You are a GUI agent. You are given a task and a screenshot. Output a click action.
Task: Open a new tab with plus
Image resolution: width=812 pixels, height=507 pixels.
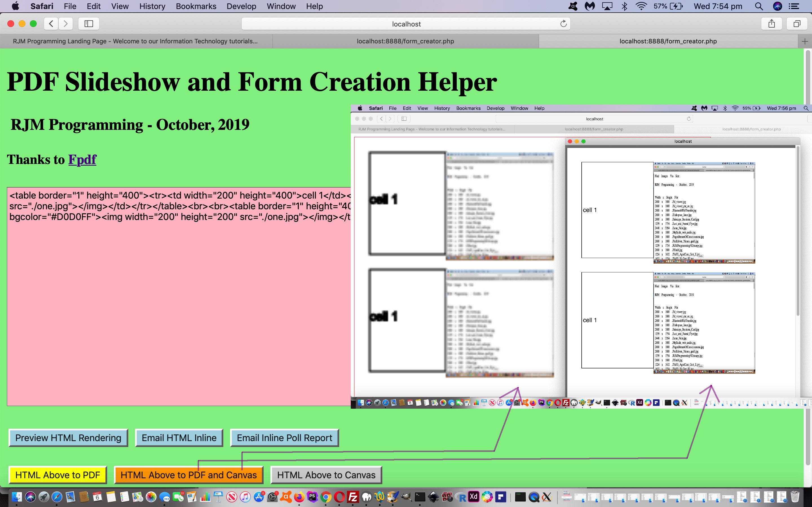pyautogui.click(x=805, y=41)
